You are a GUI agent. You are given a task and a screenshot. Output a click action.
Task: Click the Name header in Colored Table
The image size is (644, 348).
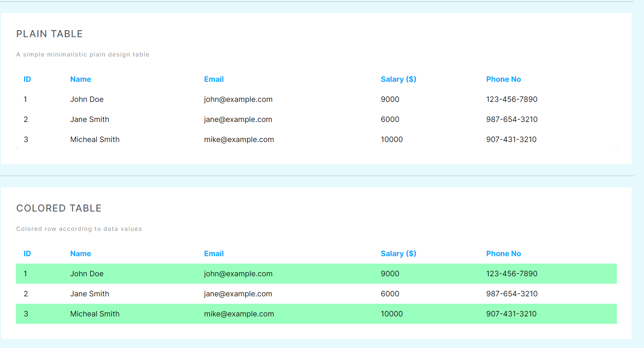coord(80,254)
